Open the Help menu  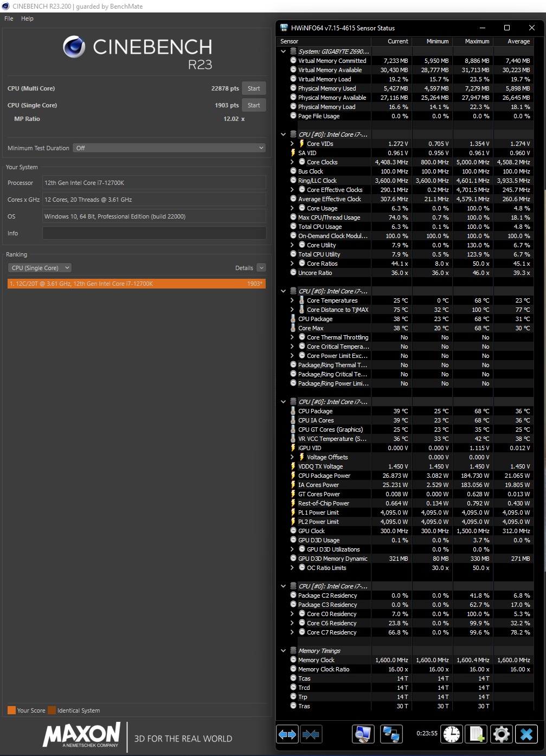pos(27,18)
